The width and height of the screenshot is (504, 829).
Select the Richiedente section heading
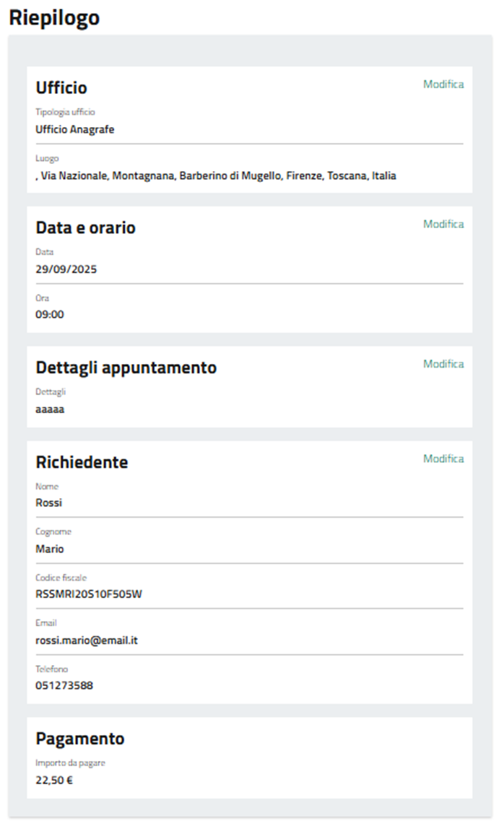coord(82,463)
